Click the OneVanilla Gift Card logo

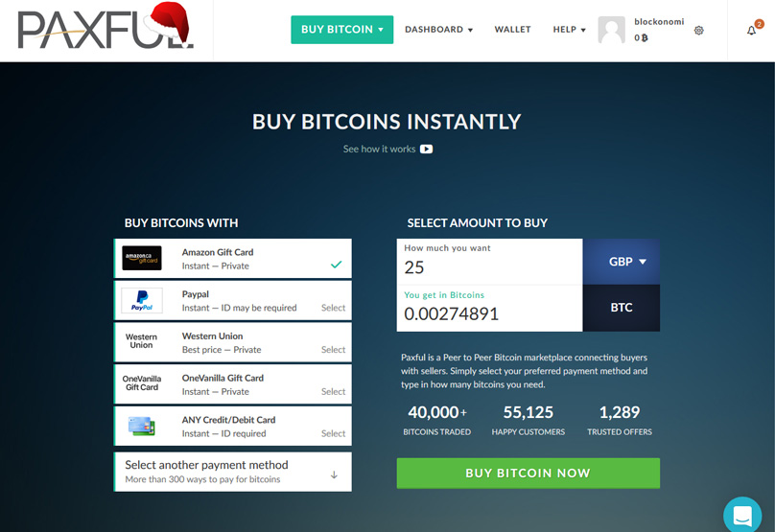[x=142, y=382]
